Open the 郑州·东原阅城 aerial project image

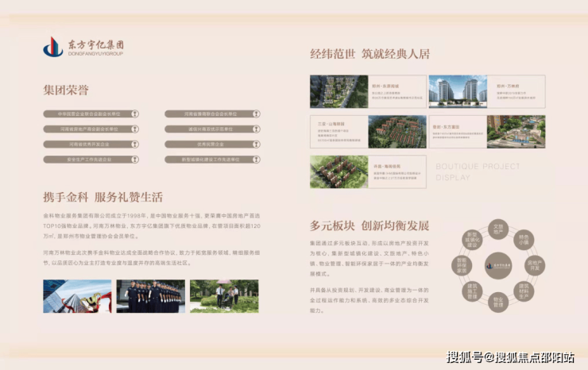(339, 91)
